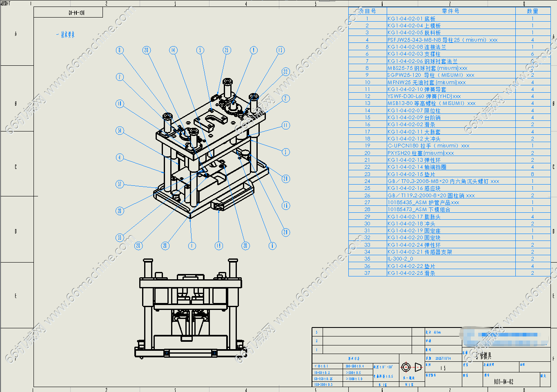Click the 零件号 column header
The image size is (557, 392).
pos(450,11)
